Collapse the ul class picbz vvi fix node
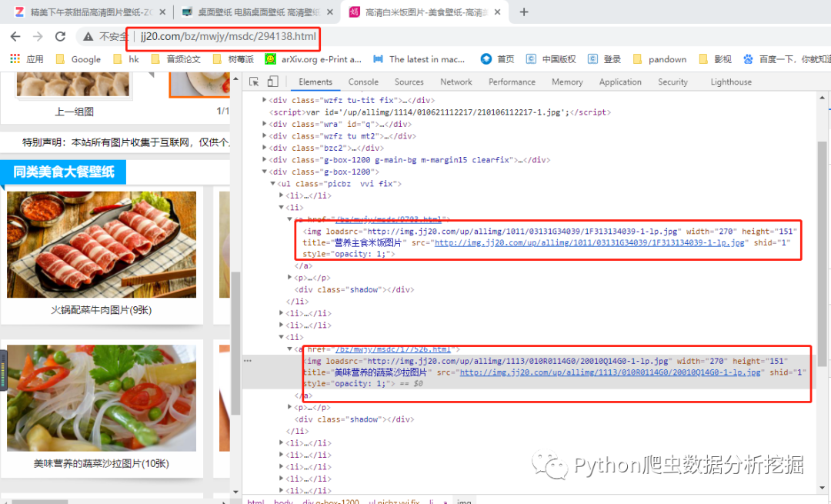This screenshot has width=831, height=504. [x=272, y=183]
